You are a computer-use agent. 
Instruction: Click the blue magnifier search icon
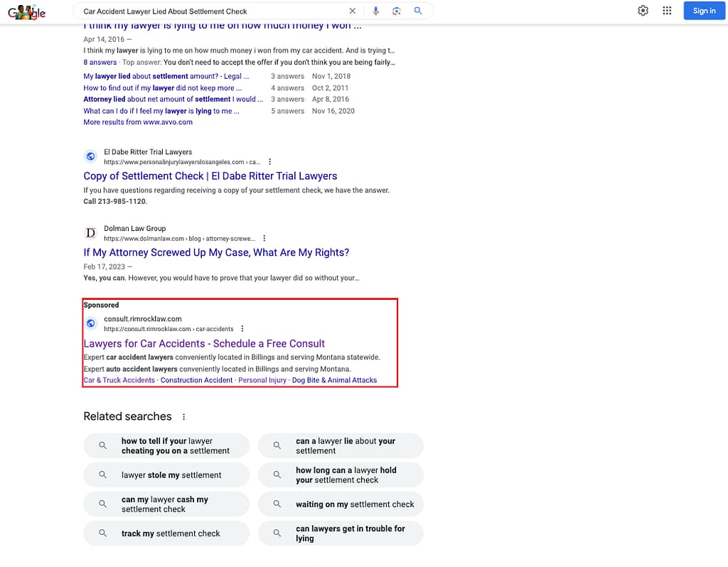pos(418,11)
